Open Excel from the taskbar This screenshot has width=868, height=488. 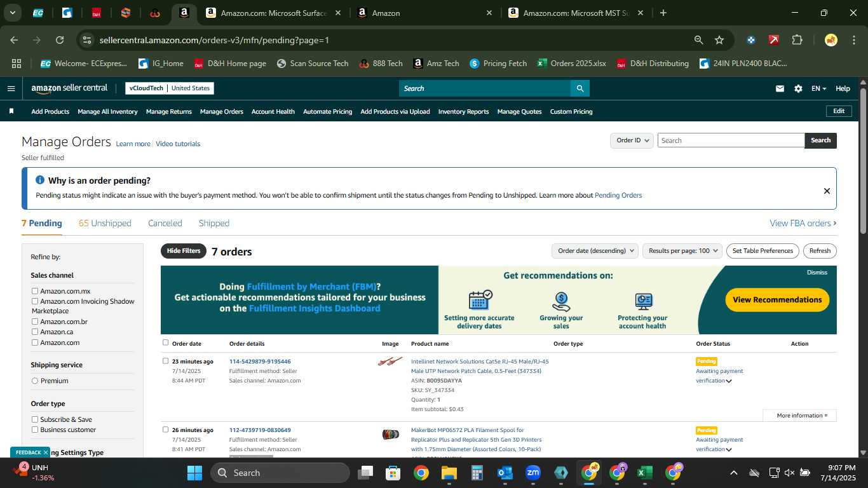(x=644, y=473)
